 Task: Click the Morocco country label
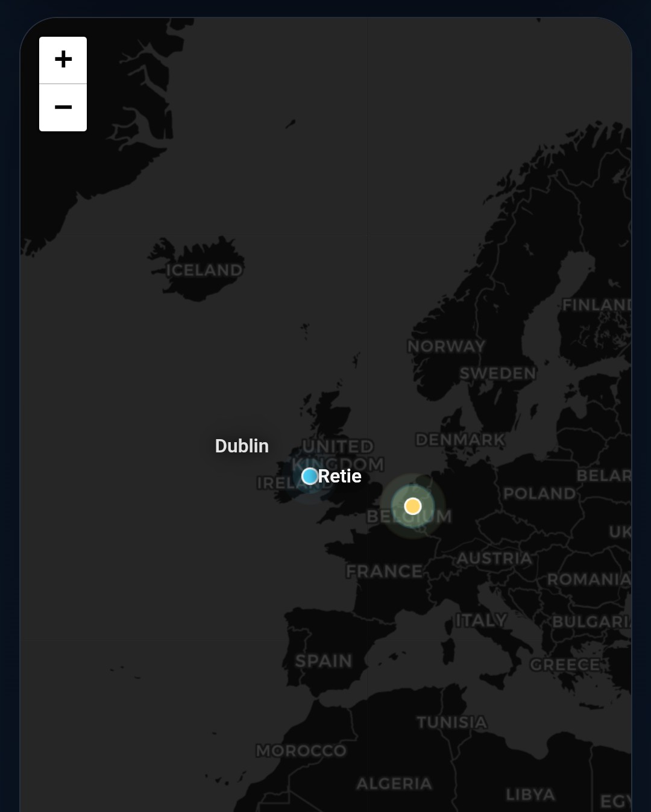pyautogui.click(x=301, y=751)
